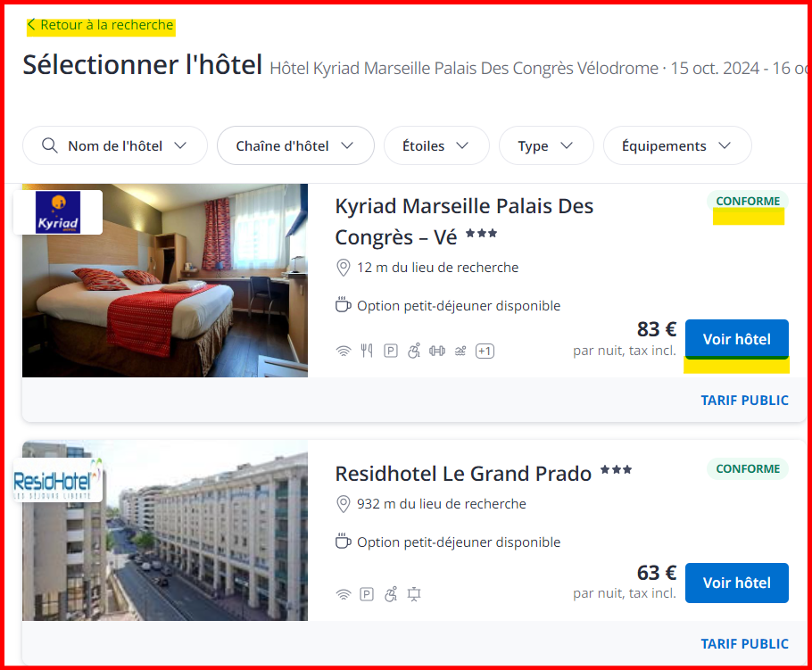Click location pin beside 932 m distance
812x670 pixels.
pyautogui.click(x=343, y=504)
